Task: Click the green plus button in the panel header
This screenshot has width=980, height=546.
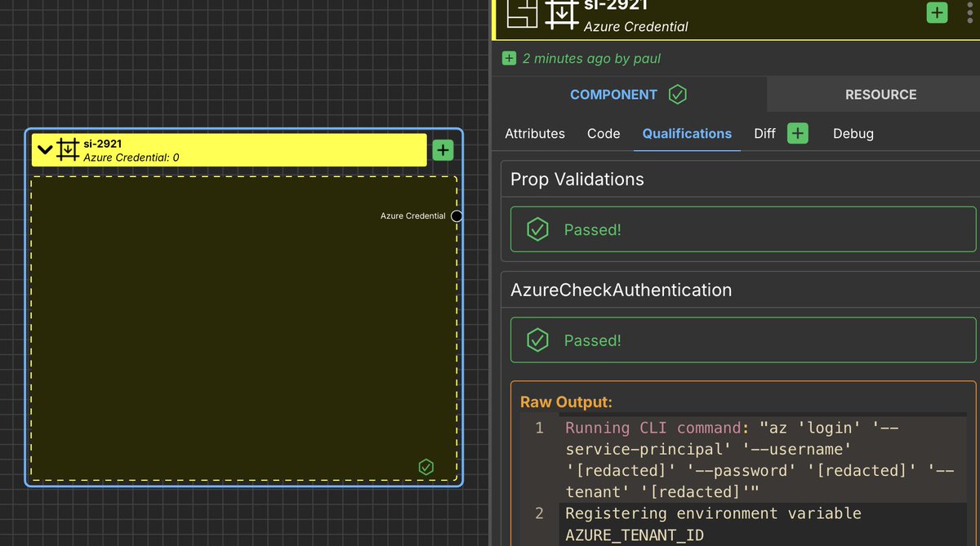Action: (x=937, y=12)
